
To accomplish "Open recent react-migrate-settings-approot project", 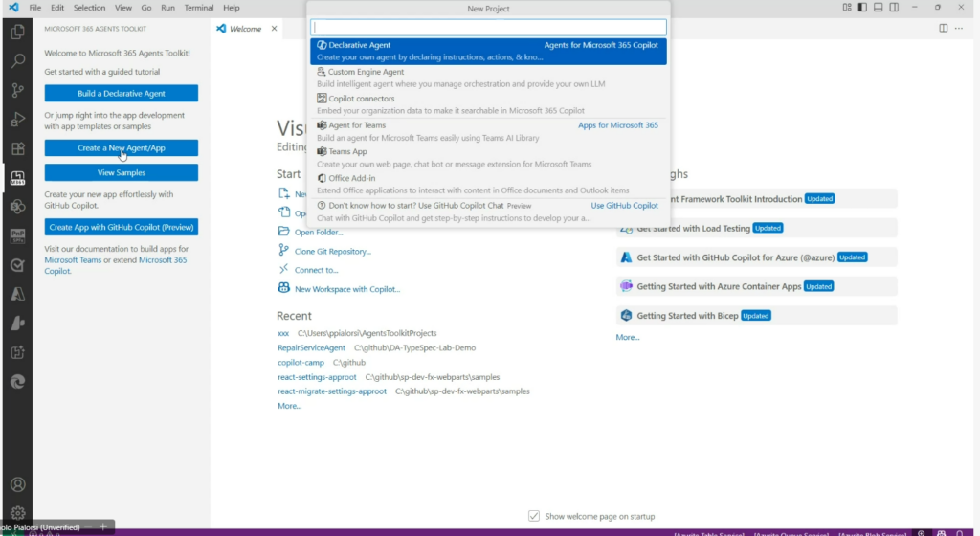I will [x=332, y=391].
